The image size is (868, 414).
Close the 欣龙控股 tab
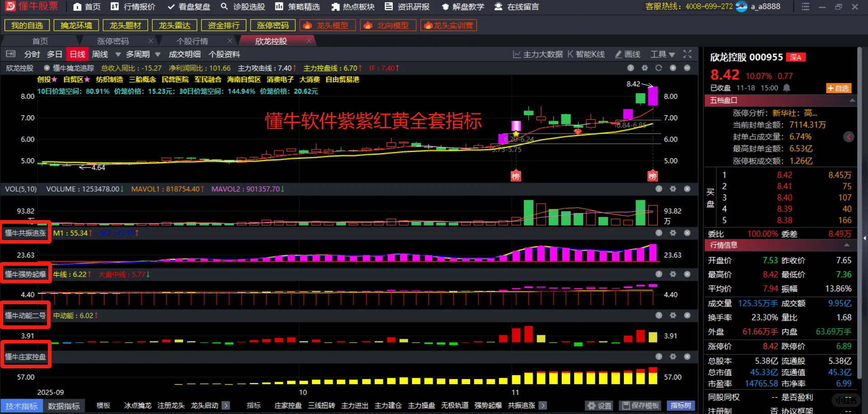(309, 41)
